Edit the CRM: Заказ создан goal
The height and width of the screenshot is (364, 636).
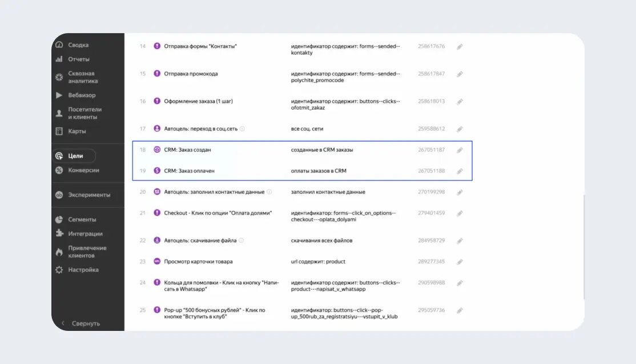tap(460, 150)
